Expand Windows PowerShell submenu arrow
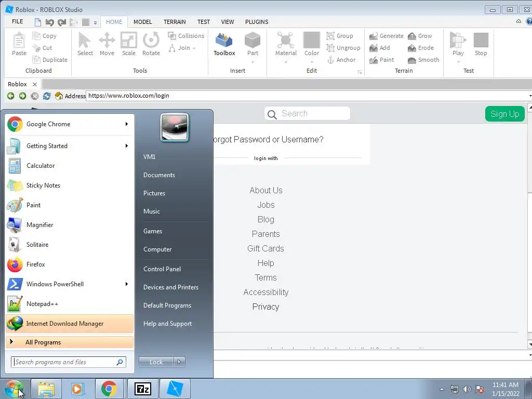This screenshot has width=532, height=399. coord(127,284)
